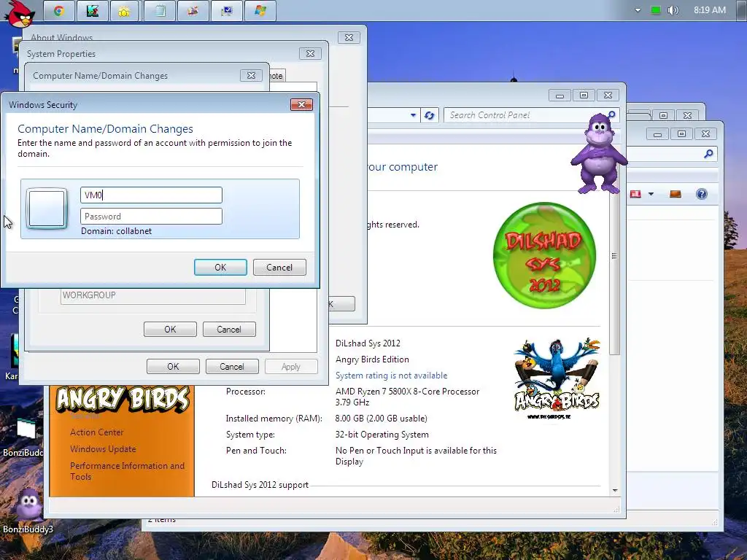Image resolution: width=747 pixels, height=560 pixels.
Task: Click the user picture tile in Windows Security
Action: click(x=47, y=209)
